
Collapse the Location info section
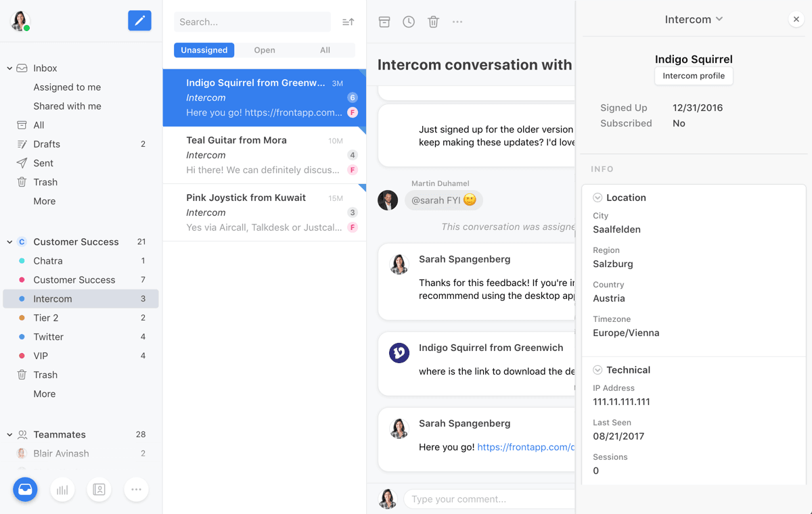pos(597,197)
